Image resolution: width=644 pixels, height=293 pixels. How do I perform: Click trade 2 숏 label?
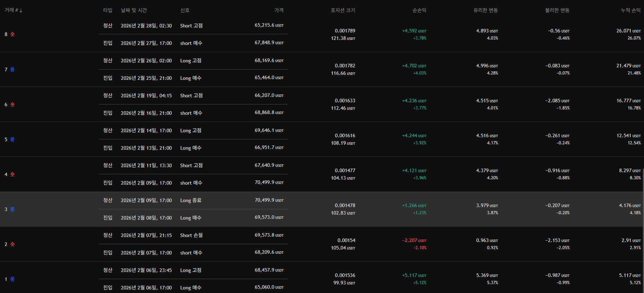click(10, 244)
